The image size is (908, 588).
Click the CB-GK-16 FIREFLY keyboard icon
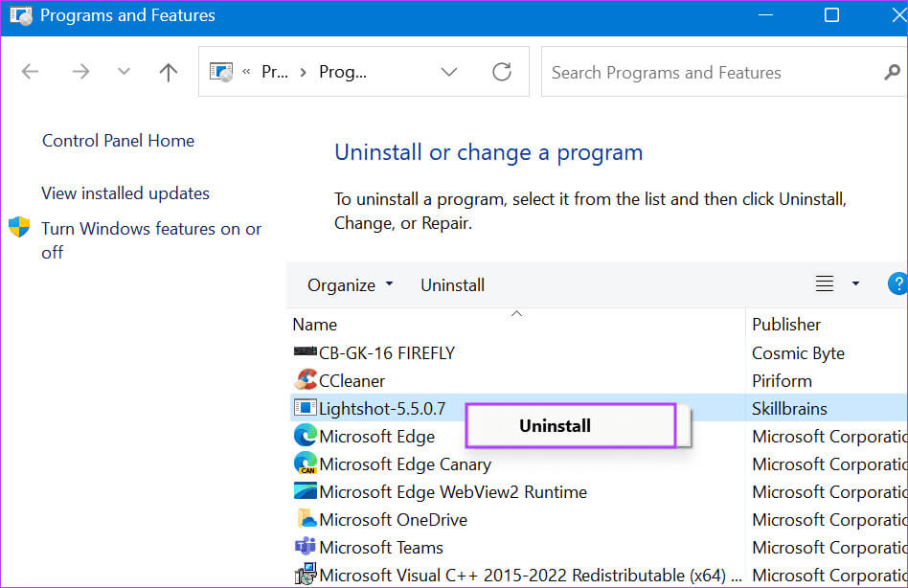306,351
